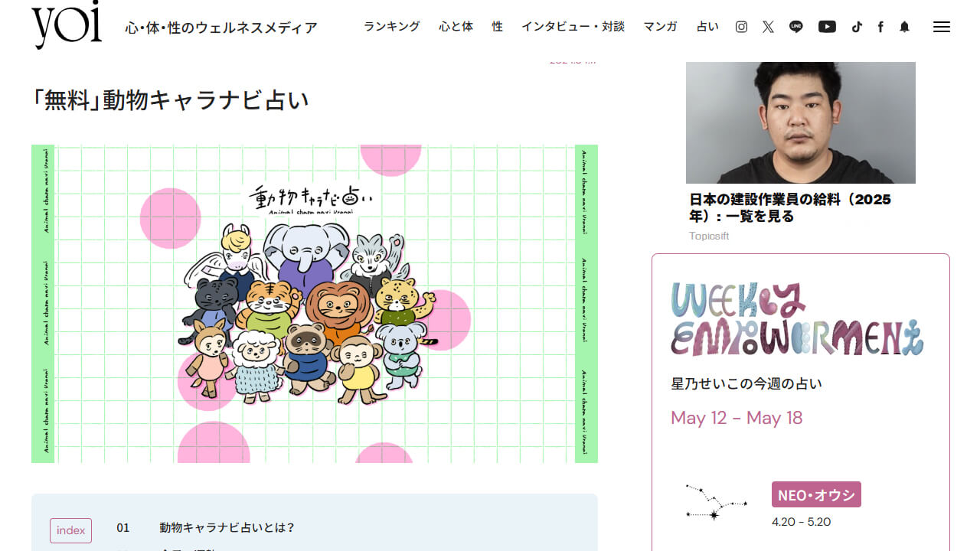This screenshot has height=551, width=980.
Task: Open the ランキング menu item
Action: point(392,26)
